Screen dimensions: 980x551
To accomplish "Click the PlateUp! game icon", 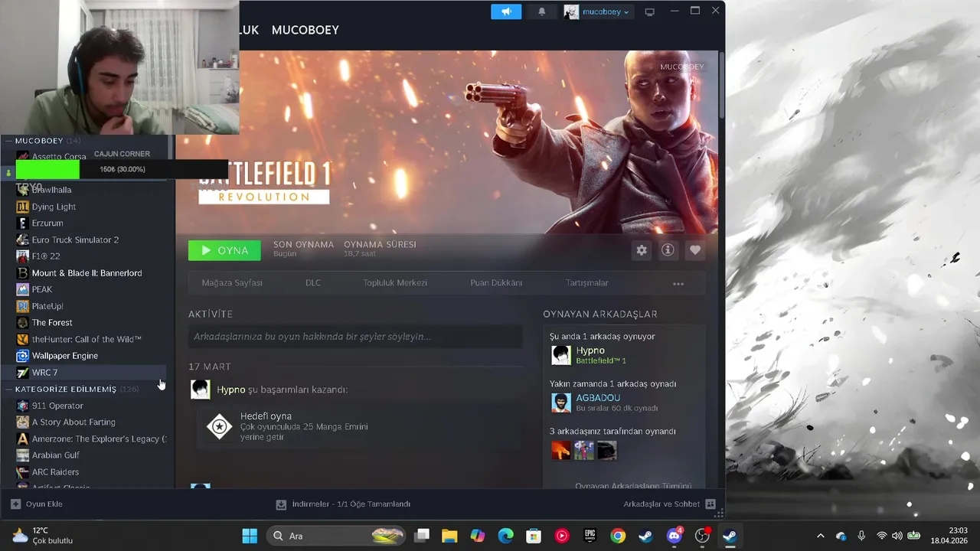I will [x=23, y=306].
